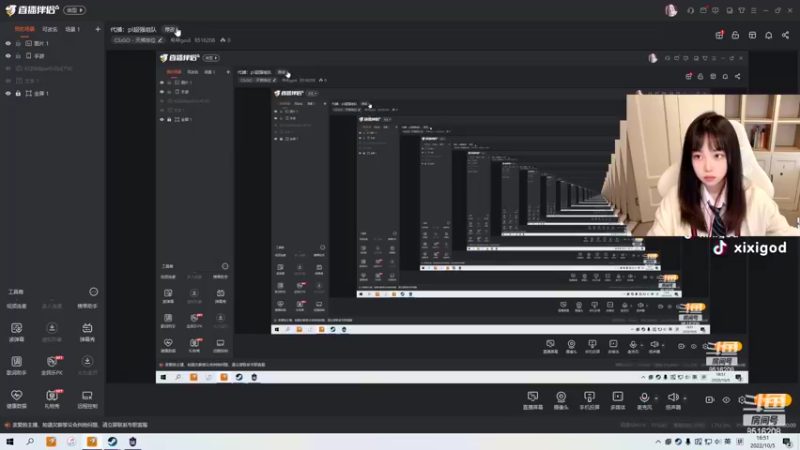Hide the 图片 1 source with its eye icon
800x450 pixels.
click(8, 43)
